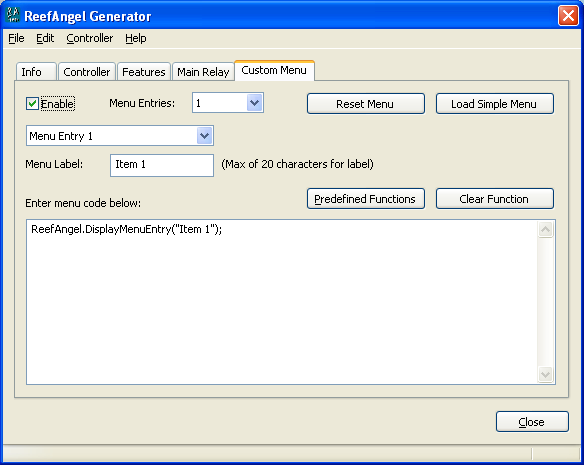Click the Menu Label input field

coord(162,165)
